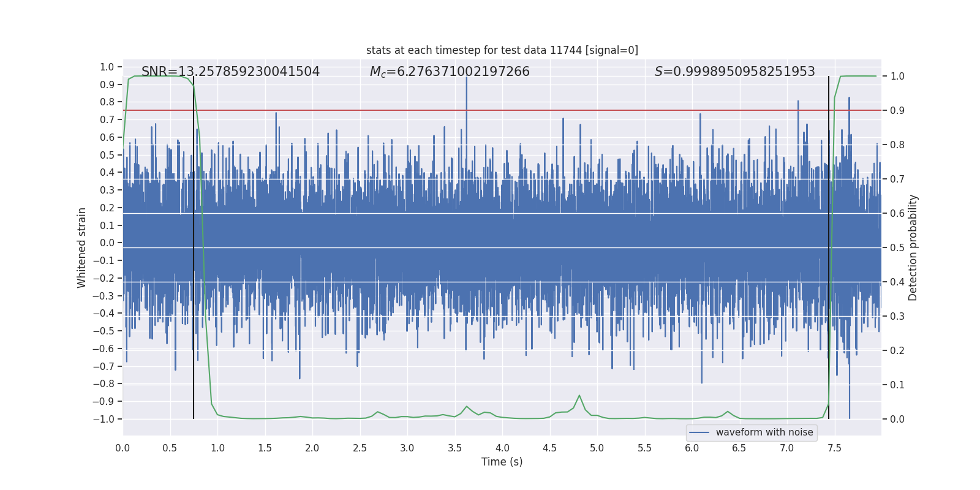The height and width of the screenshot is (490, 980).
Task: Click the plot title mentioning test data 11744
Action: point(502,50)
